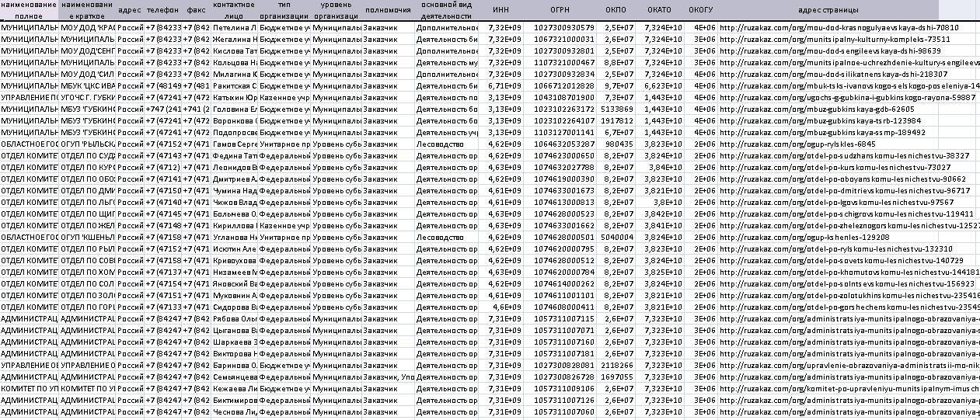Click OKPO value 5040004
Screen dimensions: 980x420
coord(617,237)
